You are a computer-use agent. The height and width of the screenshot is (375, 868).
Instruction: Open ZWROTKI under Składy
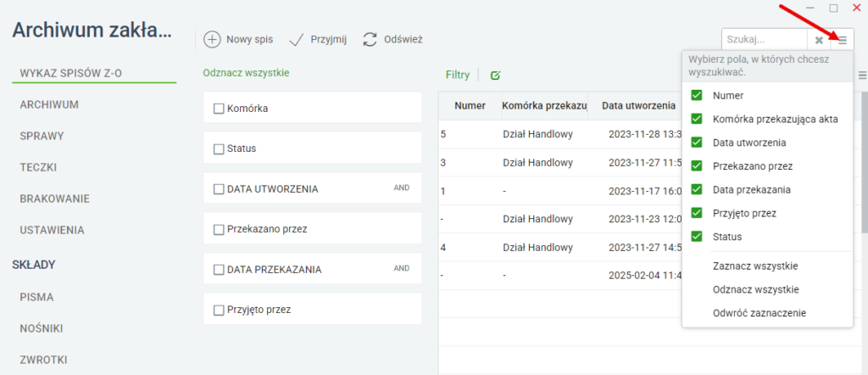coord(44,360)
